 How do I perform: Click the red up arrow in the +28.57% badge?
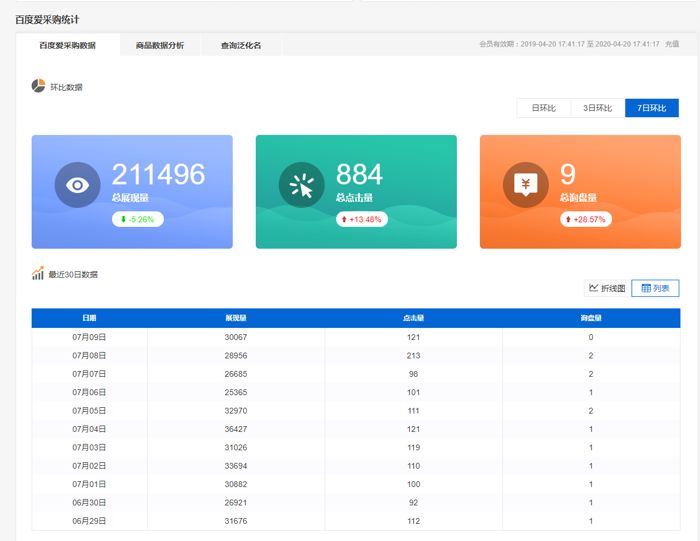(x=568, y=219)
